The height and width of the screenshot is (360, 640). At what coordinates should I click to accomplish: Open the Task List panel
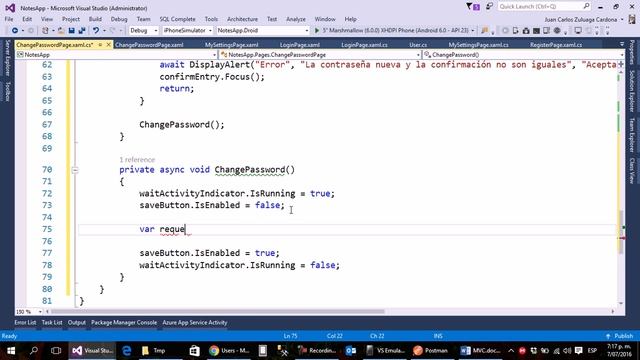point(52,322)
